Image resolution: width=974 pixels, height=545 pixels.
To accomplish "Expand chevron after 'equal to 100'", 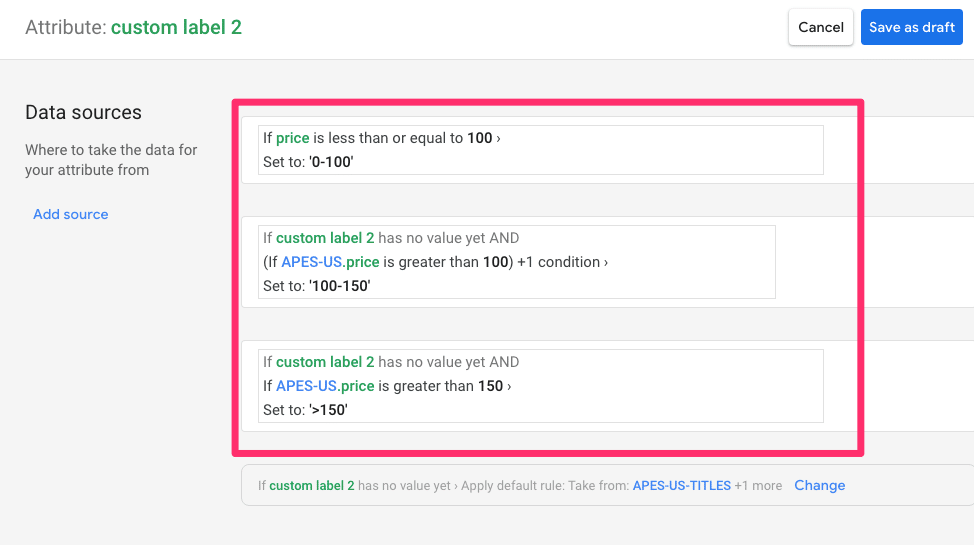I will pyautogui.click(x=498, y=139).
